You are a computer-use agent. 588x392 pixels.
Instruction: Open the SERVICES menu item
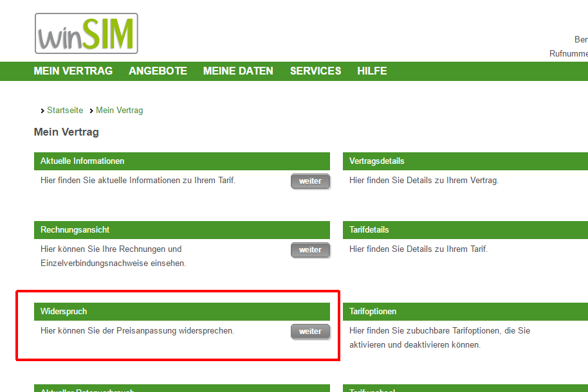pos(315,71)
